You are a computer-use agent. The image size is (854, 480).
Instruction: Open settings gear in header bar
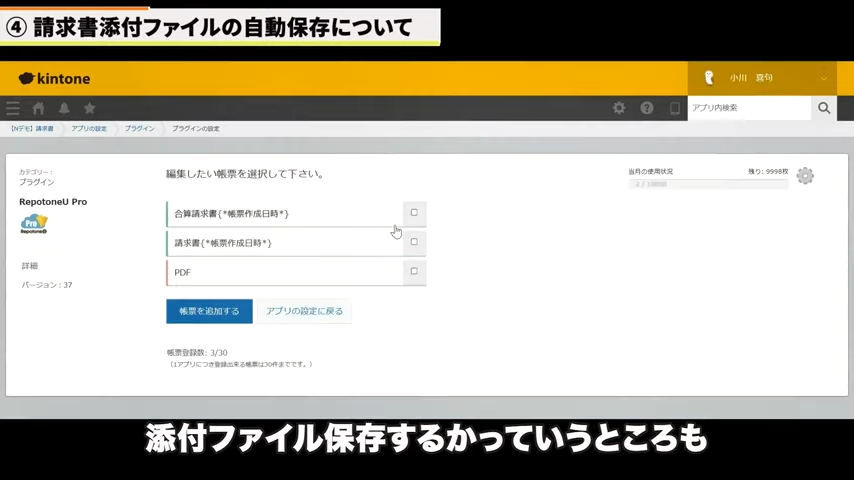click(619, 108)
